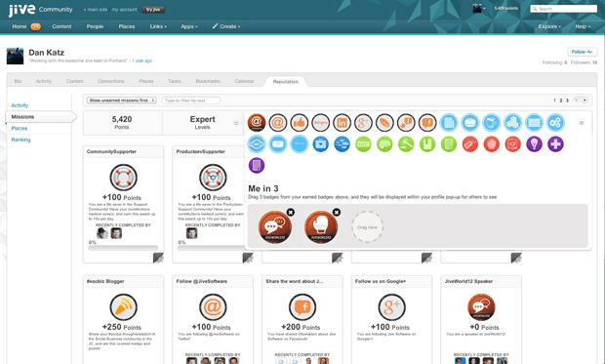This screenshot has height=364, width=605.
Task: Expand the Expert Levels dropdown arrow
Action: coord(236,123)
